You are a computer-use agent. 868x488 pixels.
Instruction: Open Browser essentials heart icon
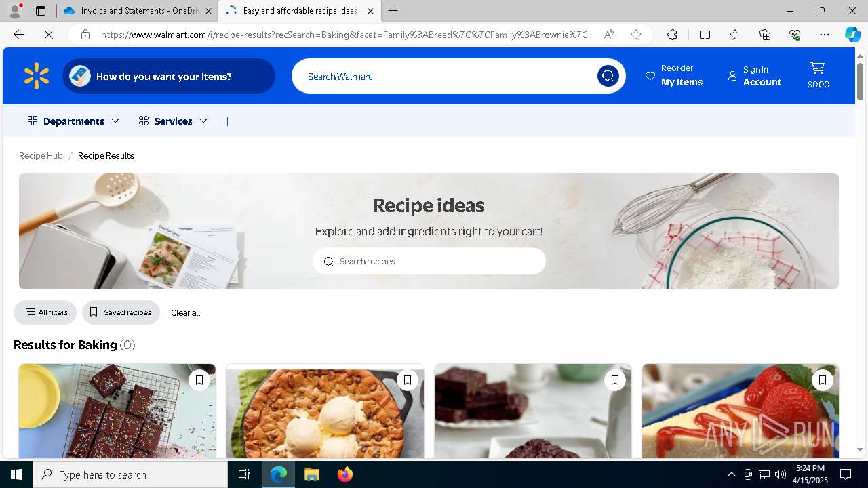click(795, 35)
